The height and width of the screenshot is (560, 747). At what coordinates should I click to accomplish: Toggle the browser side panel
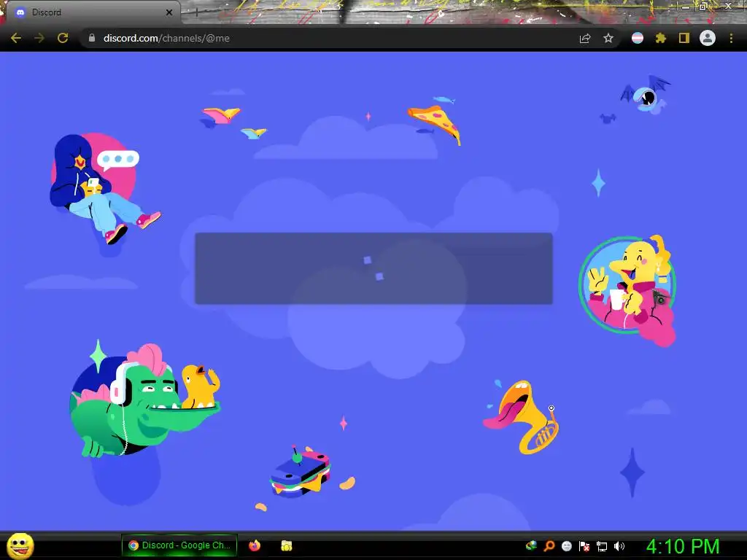pyautogui.click(x=684, y=38)
